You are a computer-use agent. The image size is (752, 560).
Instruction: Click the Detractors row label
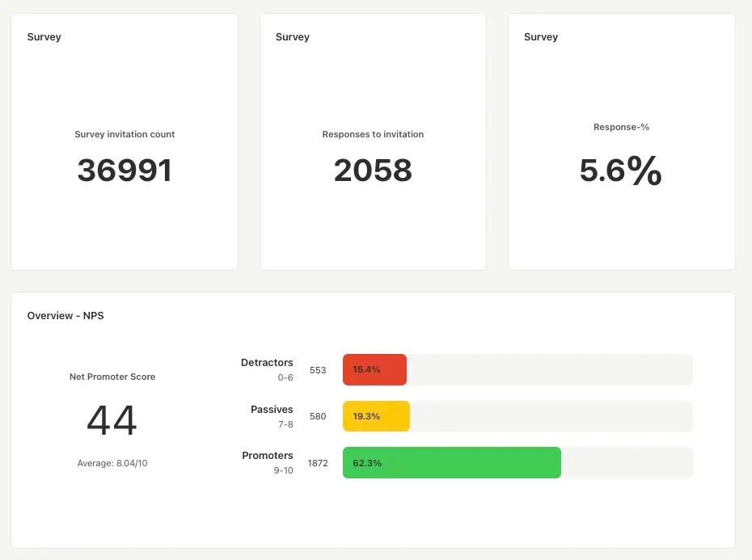click(267, 363)
